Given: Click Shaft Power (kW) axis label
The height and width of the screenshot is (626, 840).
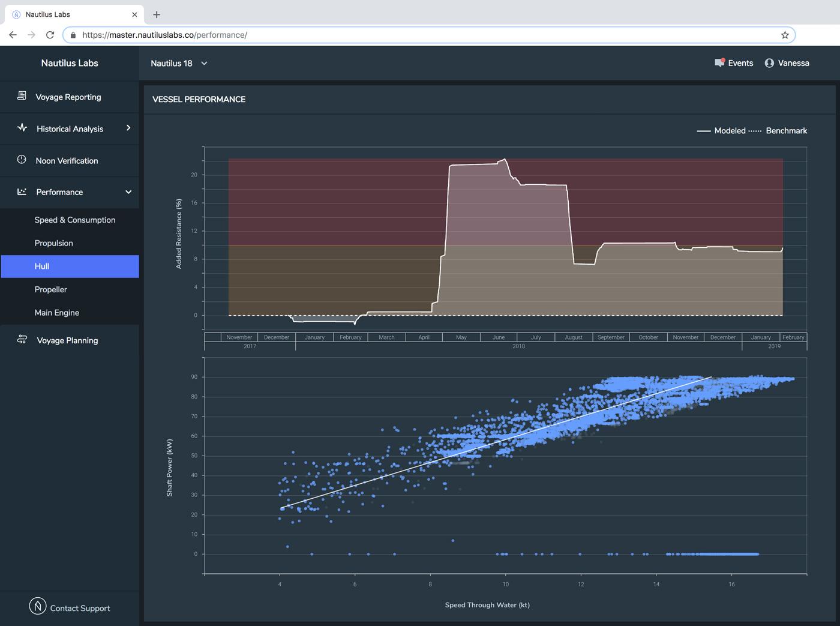Looking at the screenshot, I should click(x=169, y=468).
